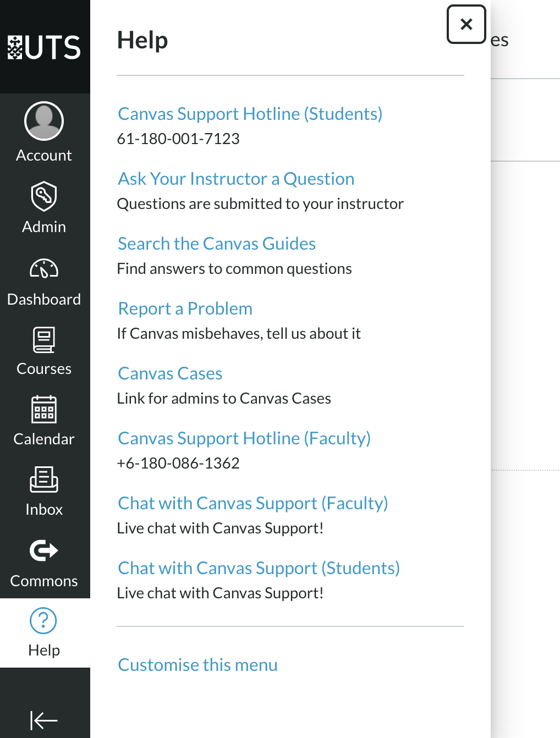The height and width of the screenshot is (738, 560).
Task: Close the Help tray
Action: click(466, 24)
